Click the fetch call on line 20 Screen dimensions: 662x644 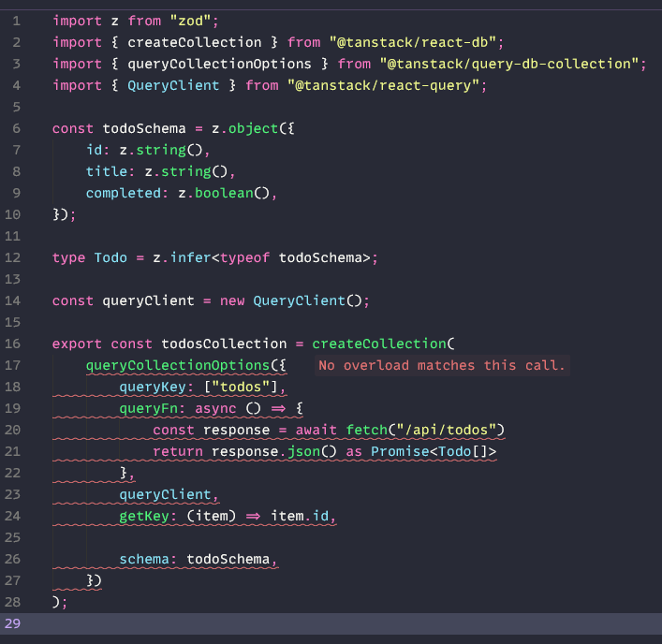(366, 430)
